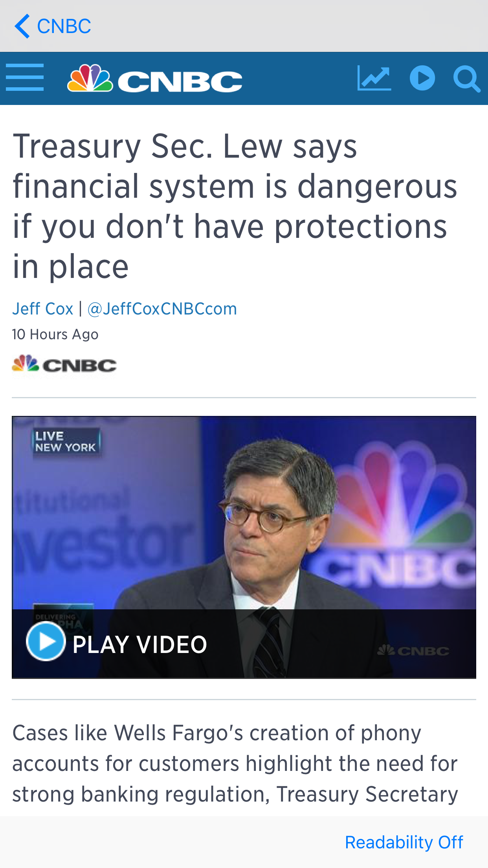Toggle Readability Off
Viewport: 488px width, 868px height.
point(404,842)
